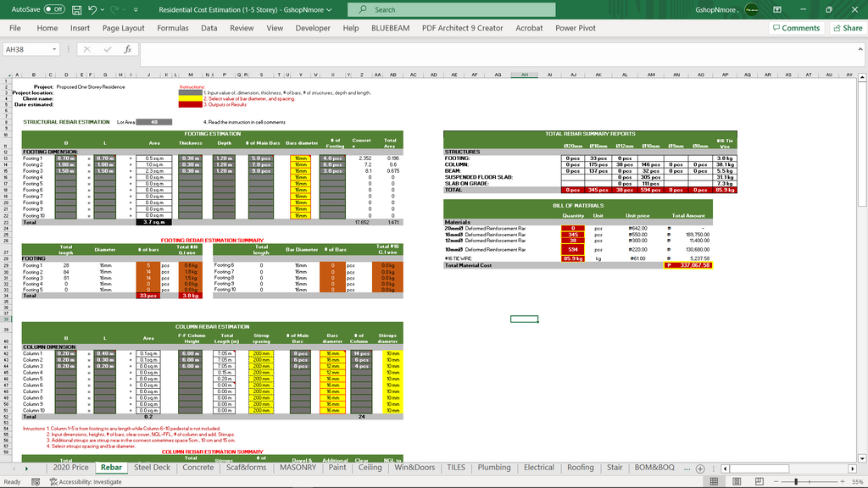
Task: Switch to Page Break Preview icon
Action: [759, 482]
